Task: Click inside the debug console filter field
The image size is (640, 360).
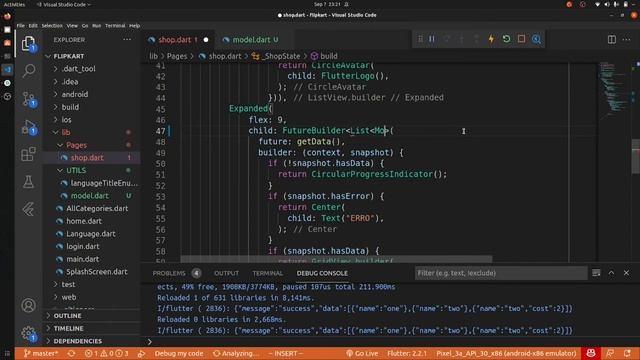Action: coord(501,273)
